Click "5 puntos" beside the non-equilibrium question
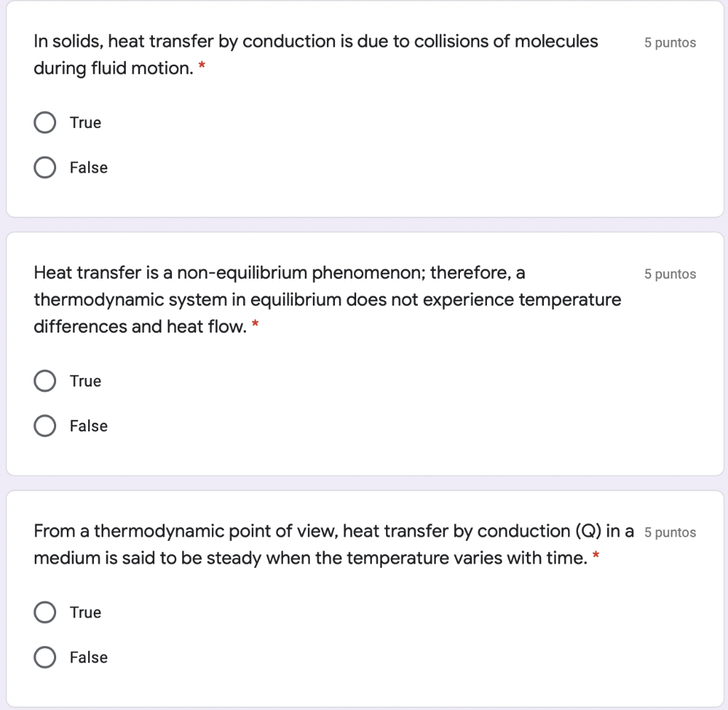The image size is (728, 710). coord(670,274)
